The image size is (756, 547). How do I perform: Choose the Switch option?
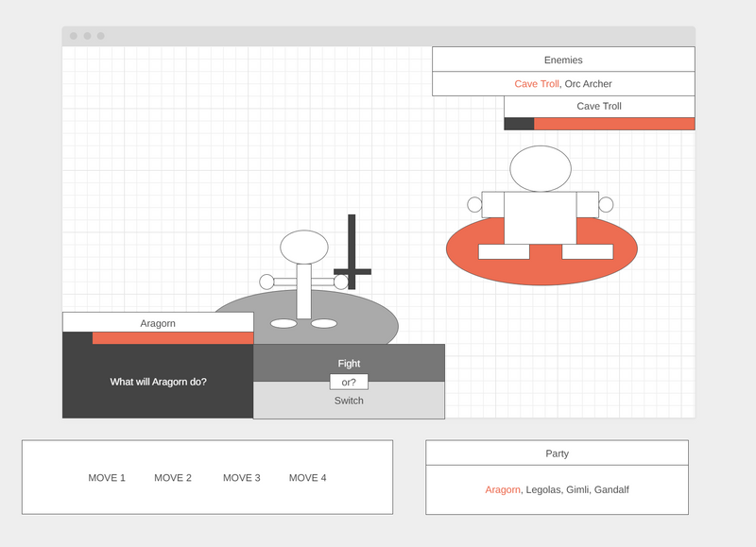349,402
